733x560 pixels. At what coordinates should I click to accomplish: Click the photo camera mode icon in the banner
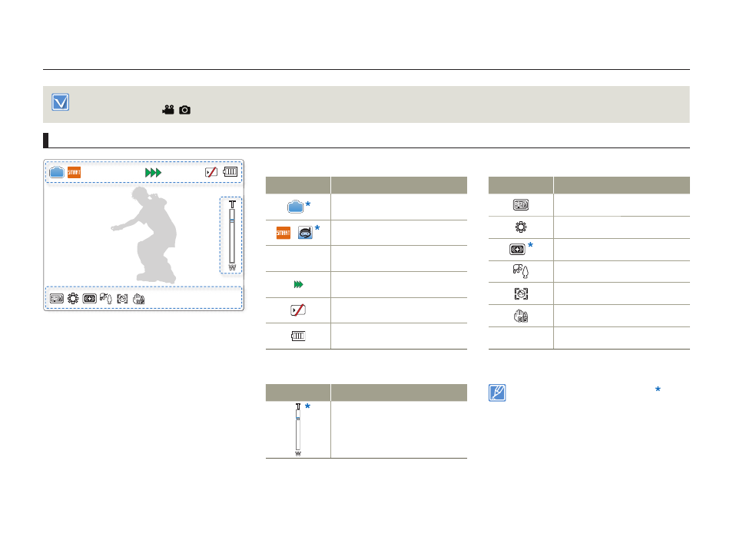point(184,110)
